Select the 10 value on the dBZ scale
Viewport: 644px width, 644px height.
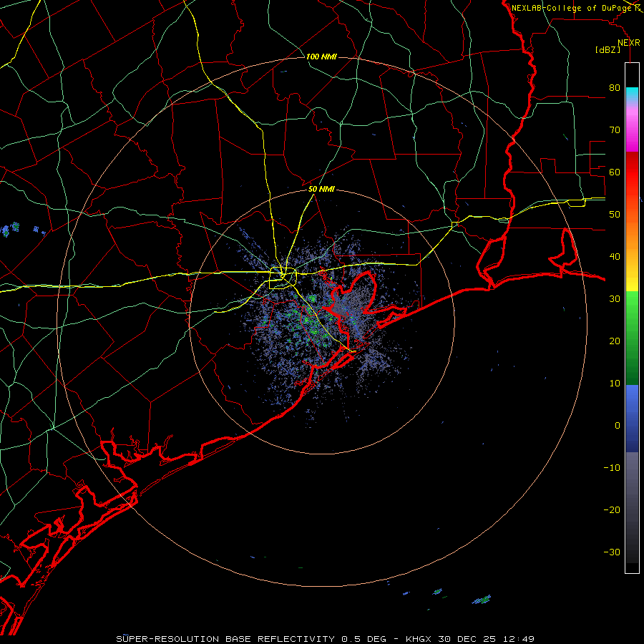[615, 384]
